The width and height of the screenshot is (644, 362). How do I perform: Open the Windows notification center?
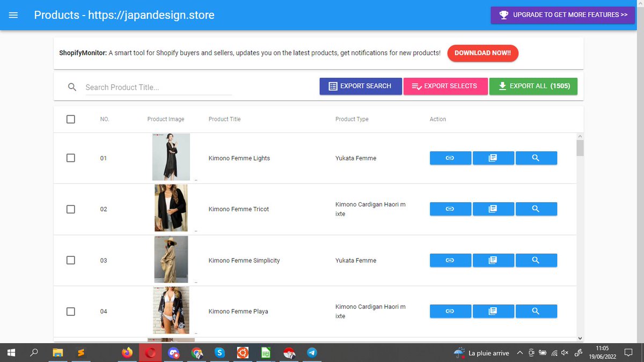628,353
